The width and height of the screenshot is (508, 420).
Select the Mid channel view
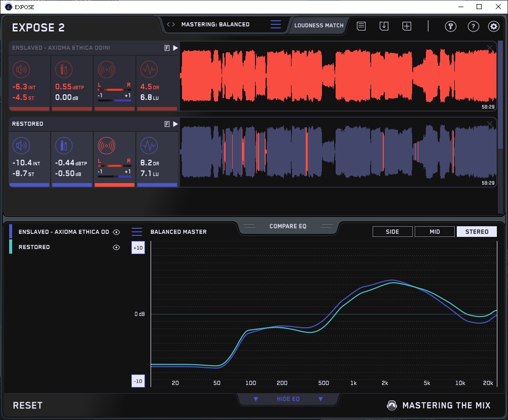(x=434, y=232)
